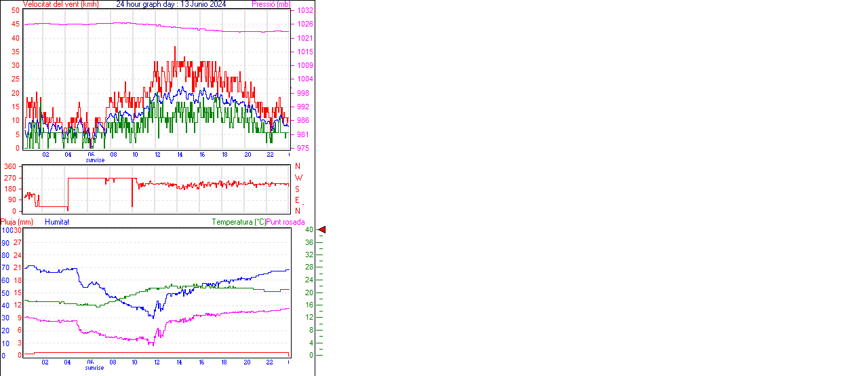Click the 'W' compass direction label
The height and width of the screenshot is (376, 868).
click(298, 178)
